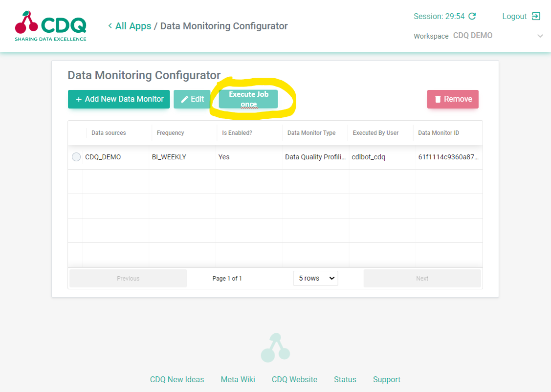Image resolution: width=551 pixels, height=392 pixels.
Task: Select the CDQ_DEMO row radio button
Action: click(x=76, y=157)
